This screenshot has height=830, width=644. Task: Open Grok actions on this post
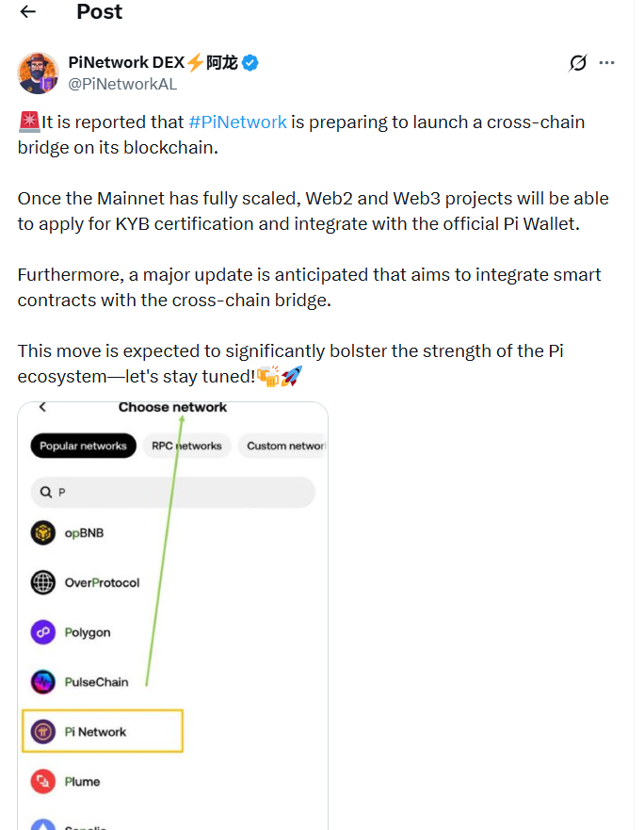click(x=577, y=63)
